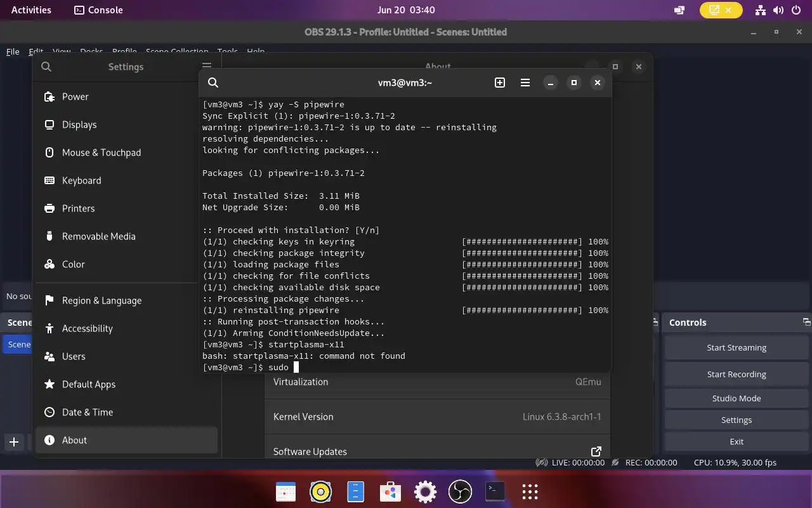Open the File menu in OBS
The height and width of the screenshot is (508, 812).
click(13, 51)
